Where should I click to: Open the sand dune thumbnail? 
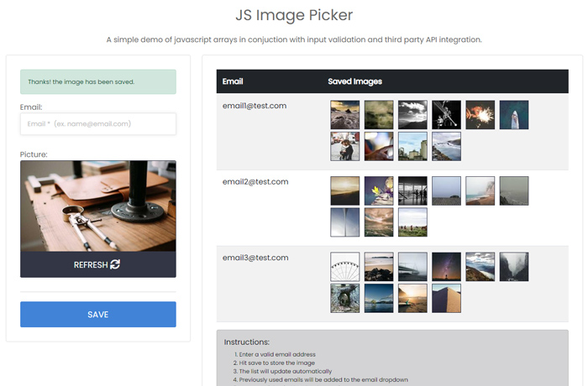[x=446, y=298]
